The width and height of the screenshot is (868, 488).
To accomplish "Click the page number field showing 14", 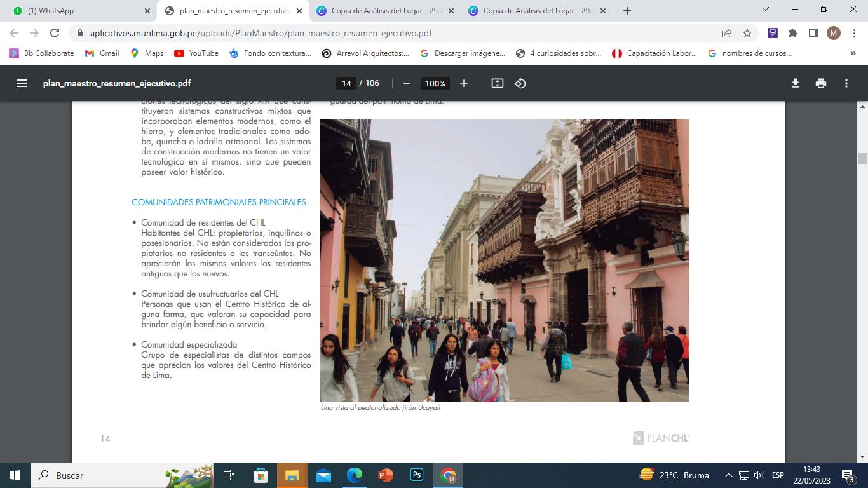I will pos(346,83).
